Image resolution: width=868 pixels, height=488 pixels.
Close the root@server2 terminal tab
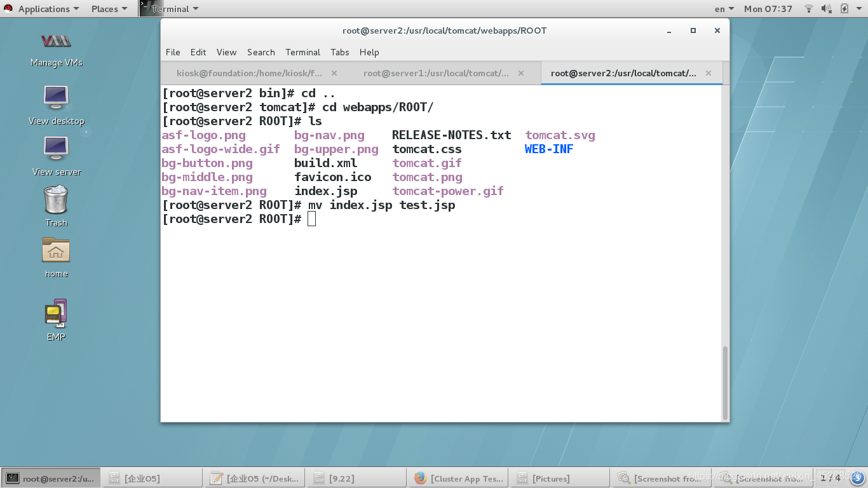click(x=709, y=73)
